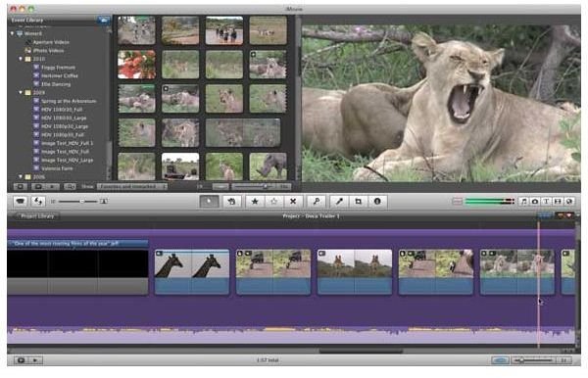588x378 pixels.
Task: Show the music and sound effects browser
Action: coord(523,202)
